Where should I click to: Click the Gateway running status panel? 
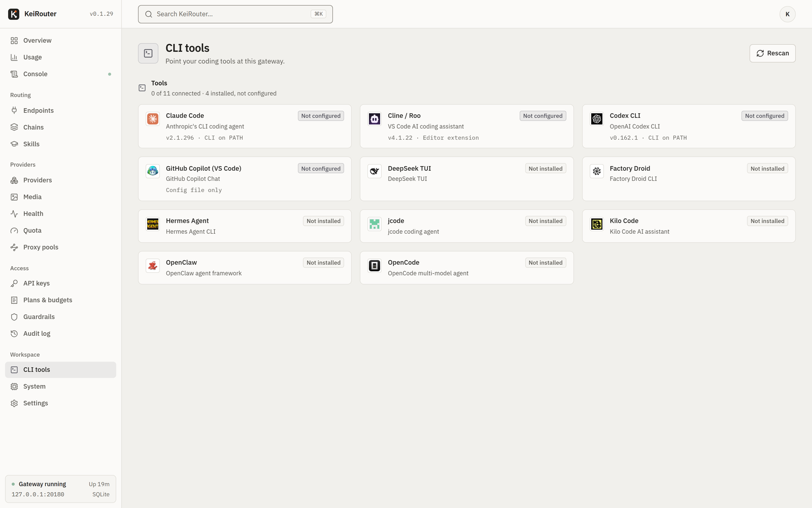point(60,489)
